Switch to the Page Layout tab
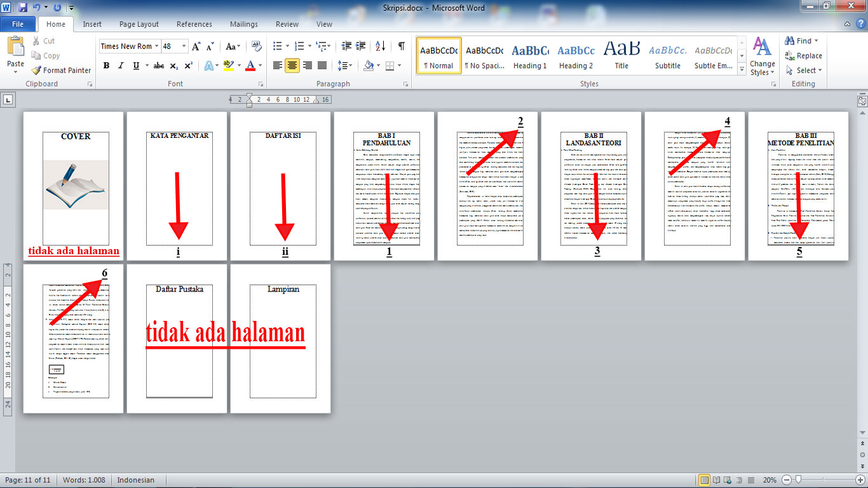 pos(139,24)
